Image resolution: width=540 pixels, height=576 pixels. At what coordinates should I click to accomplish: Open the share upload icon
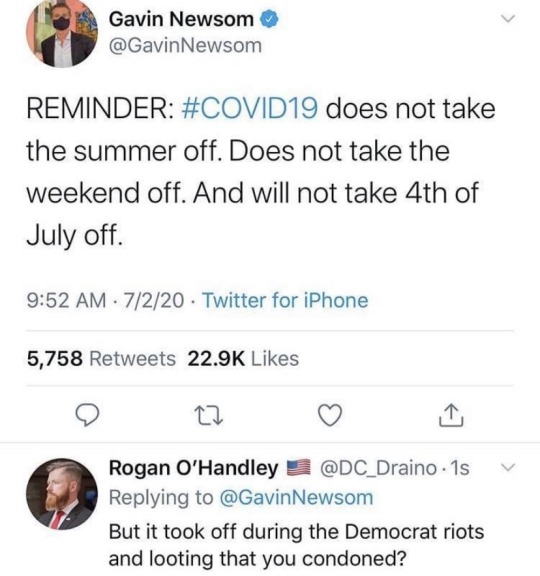[451, 415]
